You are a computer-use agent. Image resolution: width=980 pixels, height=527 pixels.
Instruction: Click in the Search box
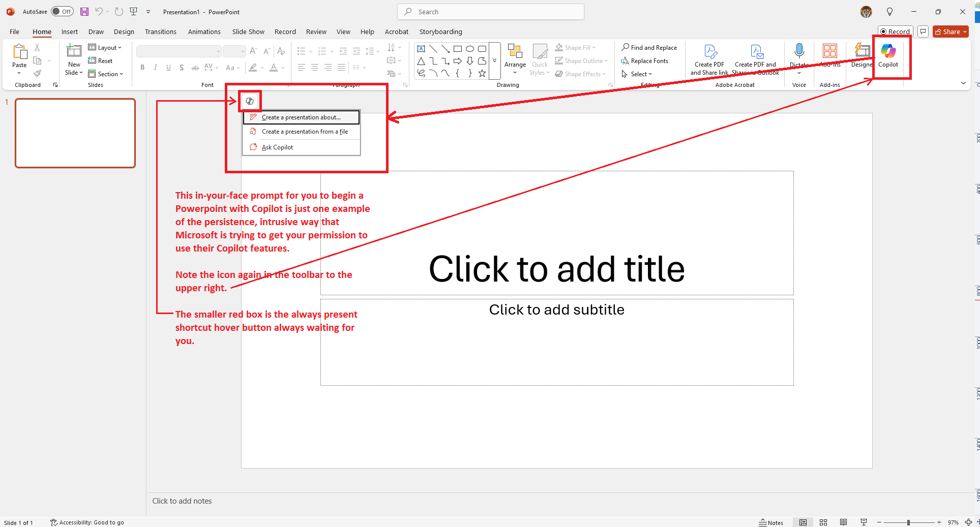click(x=490, y=12)
